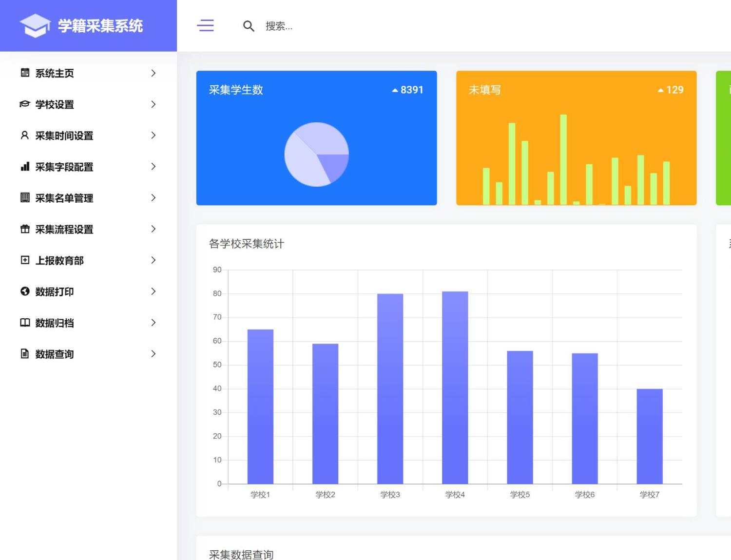Click the gift box icon beside 采集流程设置
Screen dimensions: 731x560
[x=25, y=229]
